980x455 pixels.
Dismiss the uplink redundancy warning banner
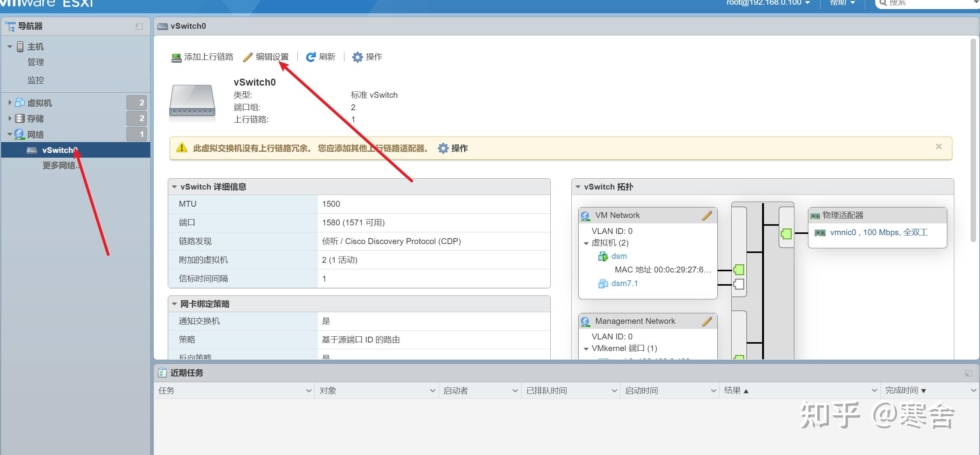click(x=939, y=146)
